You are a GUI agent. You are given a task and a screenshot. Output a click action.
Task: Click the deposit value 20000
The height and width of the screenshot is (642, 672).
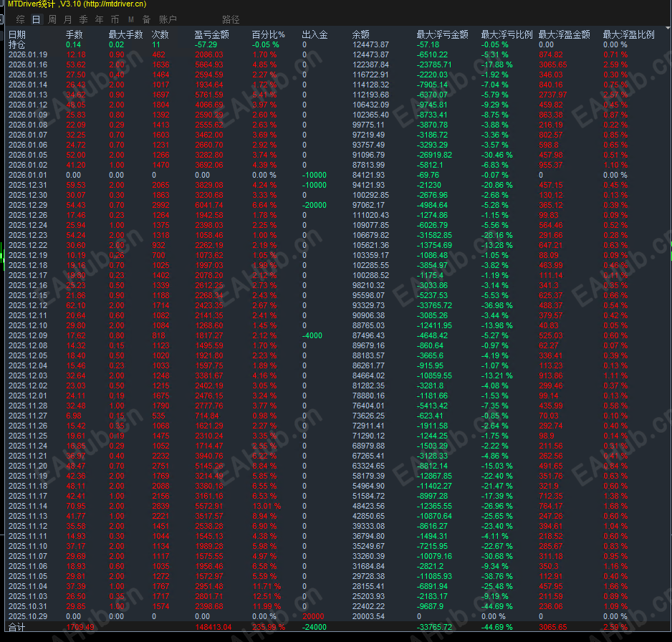click(x=313, y=616)
